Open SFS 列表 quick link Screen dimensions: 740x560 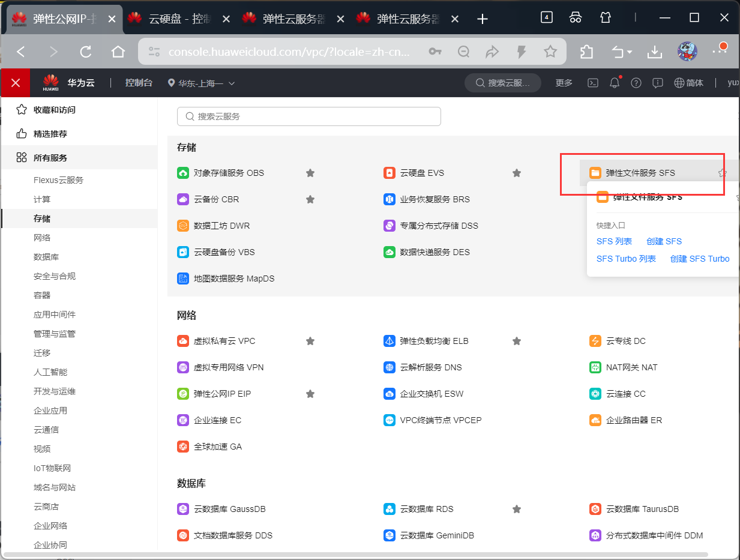click(x=614, y=241)
